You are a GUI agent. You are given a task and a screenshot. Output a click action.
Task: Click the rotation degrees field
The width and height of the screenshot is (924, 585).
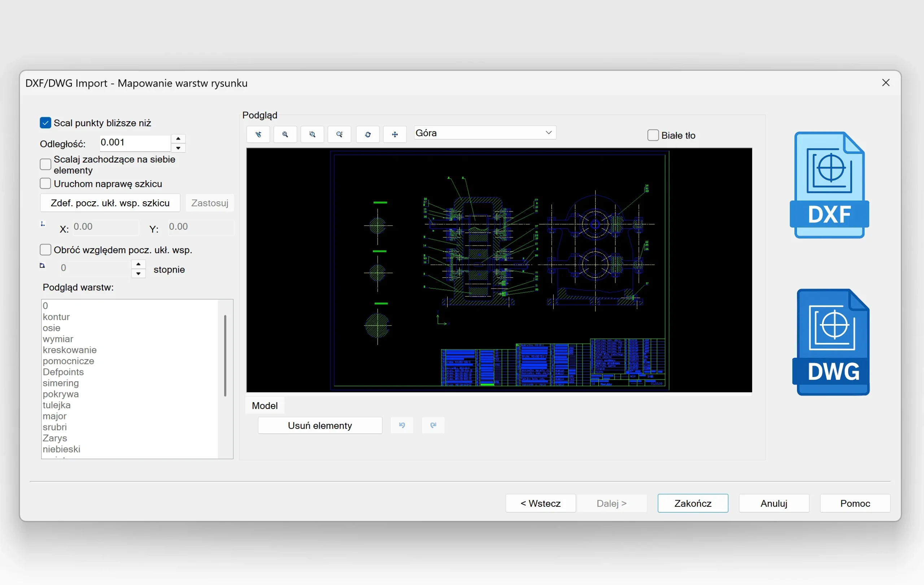tap(95, 268)
